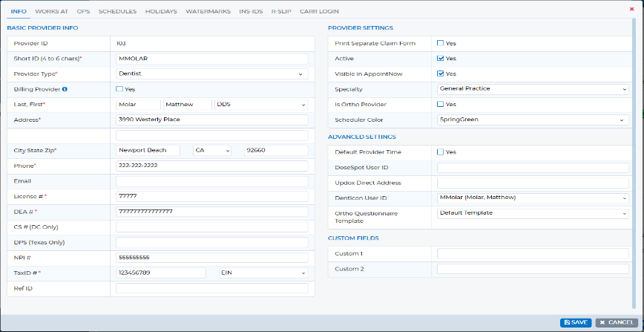Image resolution: width=644 pixels, height=332 pixels.
Task: Uncheck the Active provider checkbox
Action: pos(440,59)
